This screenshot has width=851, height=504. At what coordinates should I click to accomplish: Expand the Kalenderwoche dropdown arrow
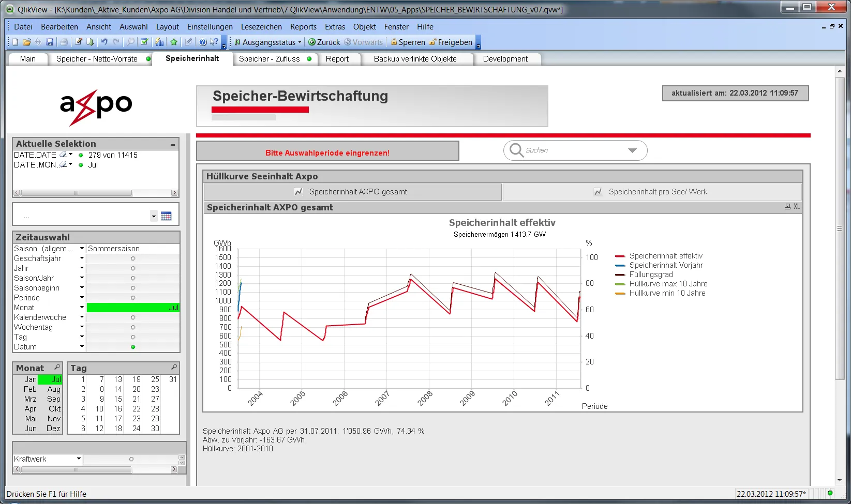point(82,317)
